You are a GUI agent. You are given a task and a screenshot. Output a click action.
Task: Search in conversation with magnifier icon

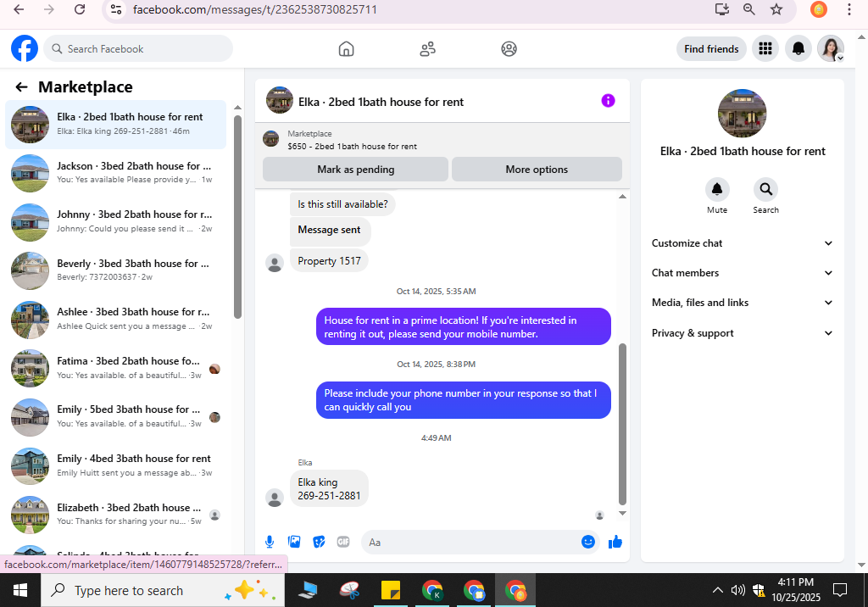click(765, 189)
